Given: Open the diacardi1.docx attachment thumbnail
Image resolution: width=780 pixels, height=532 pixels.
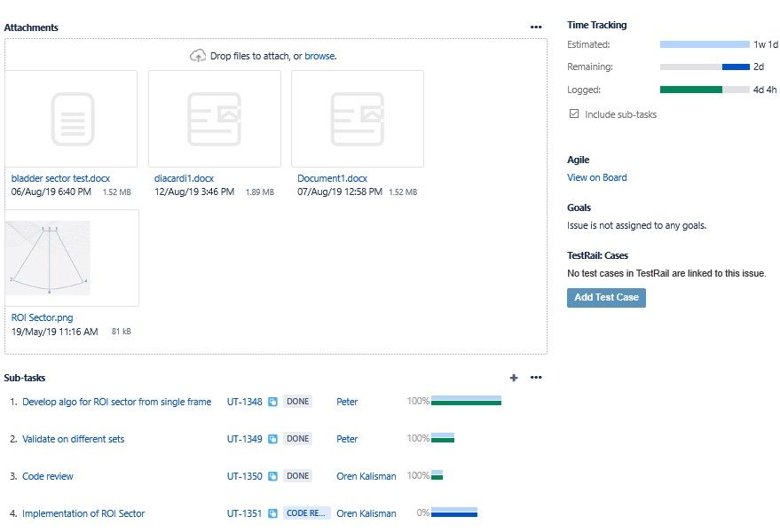Looking at the screenshot, I should pos(215,118).
